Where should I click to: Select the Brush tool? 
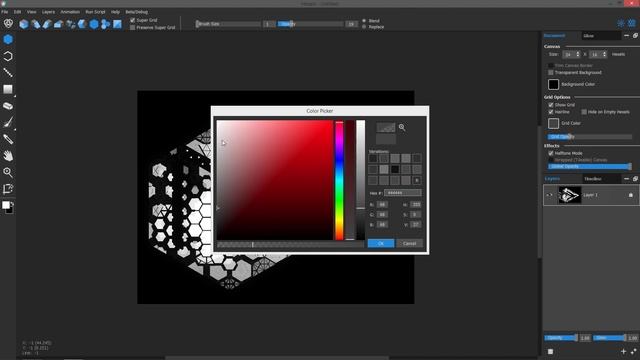8,122
